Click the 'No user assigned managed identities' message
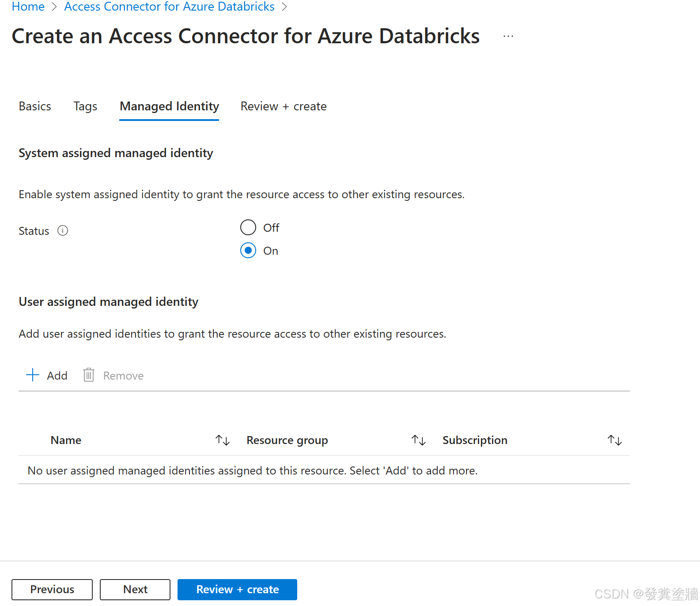This screenshot has width=700, height=606. [x=252, y=470]
